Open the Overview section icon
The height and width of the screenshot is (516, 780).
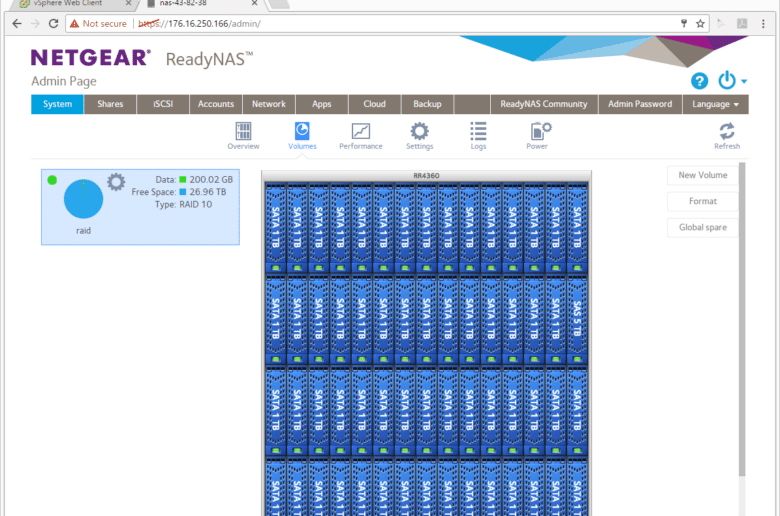243,131
